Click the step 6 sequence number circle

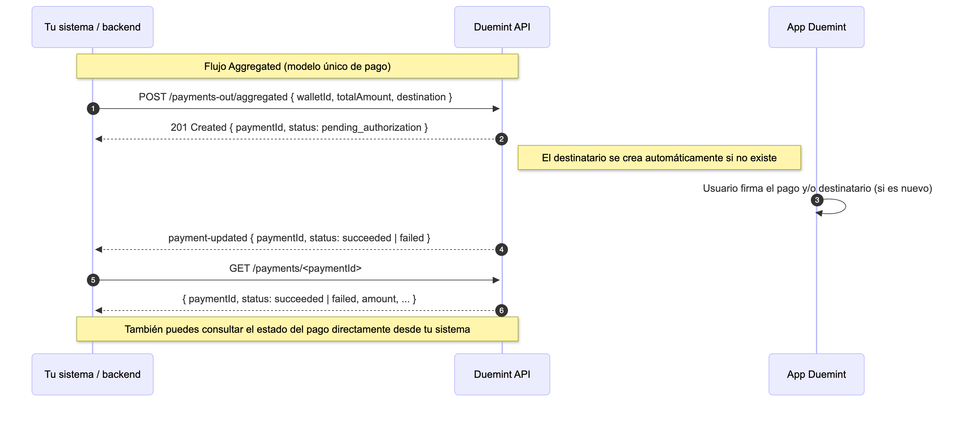[501, 311]
